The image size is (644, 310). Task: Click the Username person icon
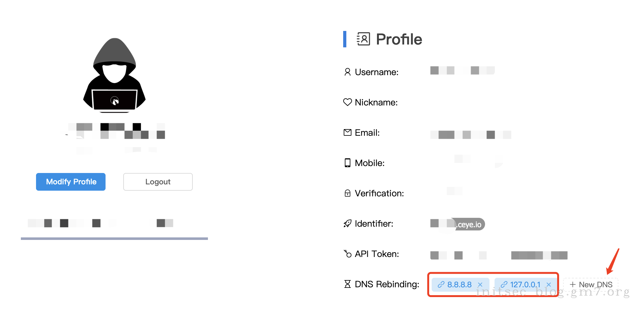pos(347,72)
